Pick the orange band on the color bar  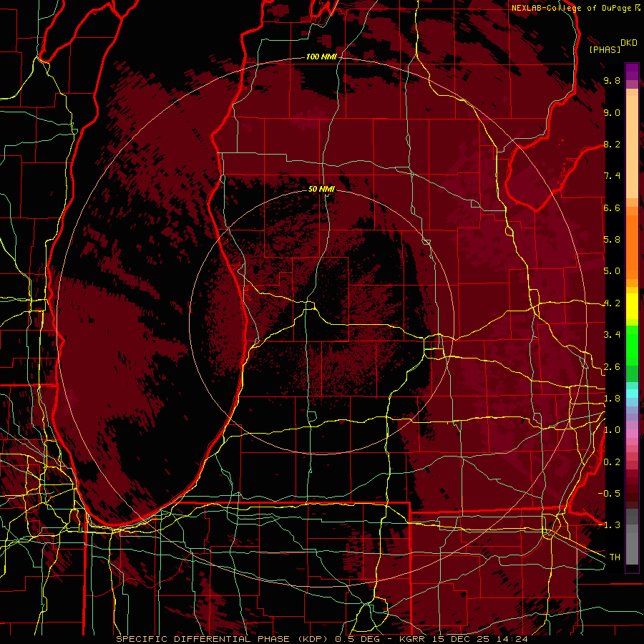coord(632,246)
